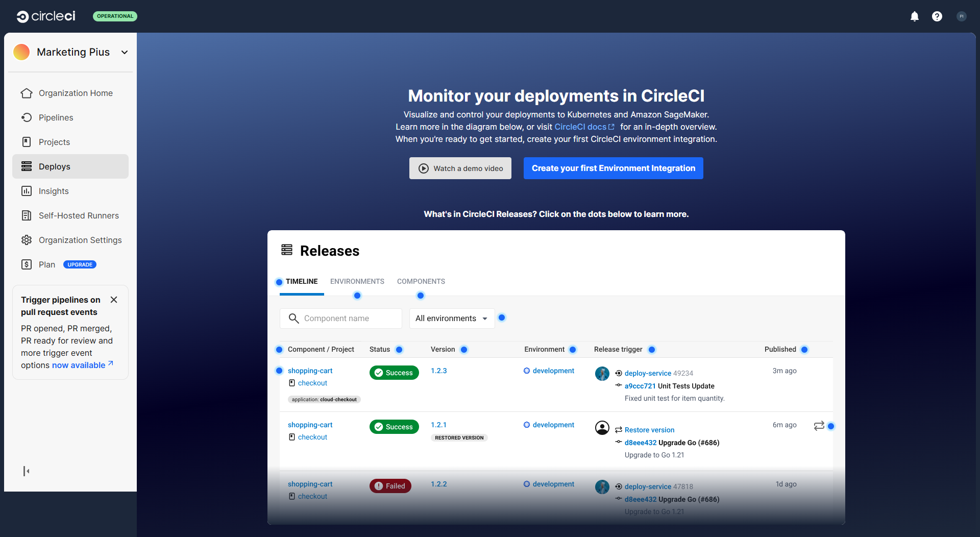Switch to the Environments tab
The height and width of the screenshot is (537, 980).
tap(357, 281)
